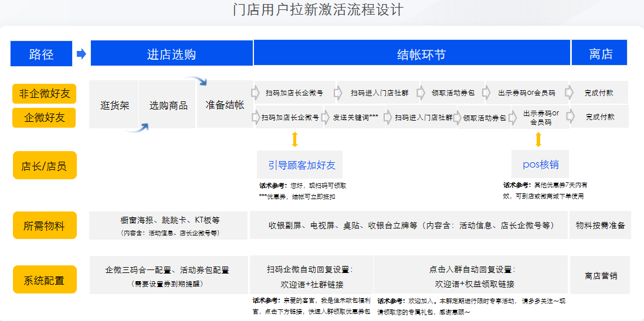Click the 物料按需准备 box
644x321 pixels.
point(599,225)
